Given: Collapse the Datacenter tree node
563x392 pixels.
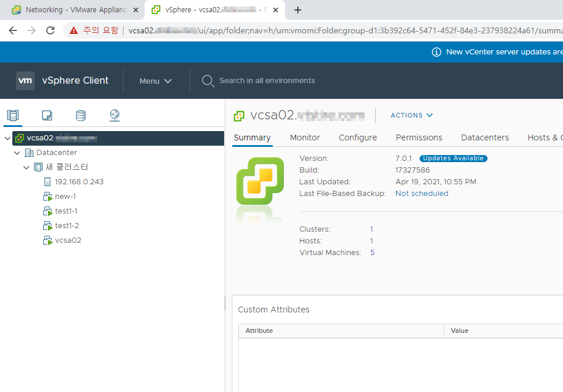Looking at the screenshot, I should 17,153.
